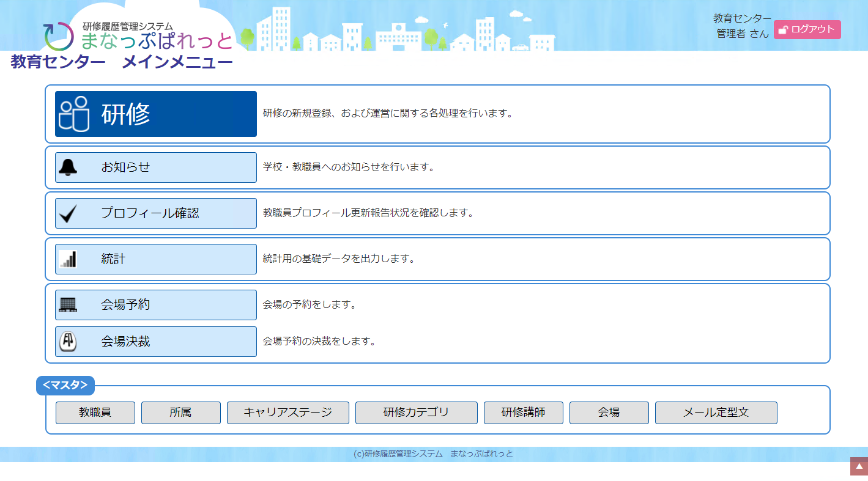Click the まなっぷぱれっと circular arrow logo icon
Screen dimensions: 868x481
pyautogui.click(x=59, y=35)
